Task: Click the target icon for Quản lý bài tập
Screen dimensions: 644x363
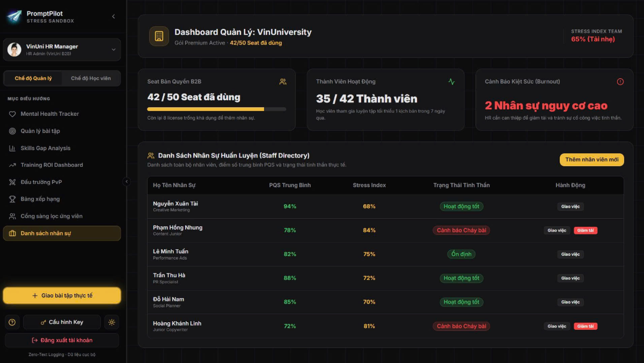Action: tap(12, 131)
